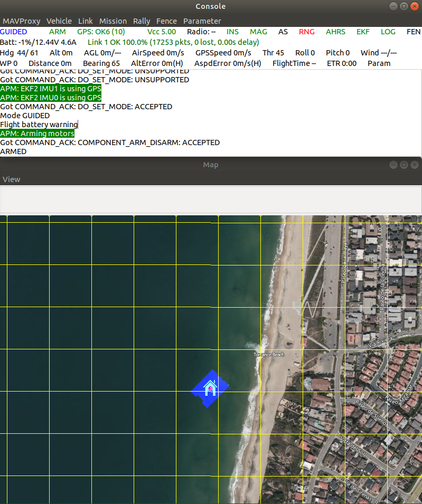
Task: Click the home icon on the map
Action: 210,388
